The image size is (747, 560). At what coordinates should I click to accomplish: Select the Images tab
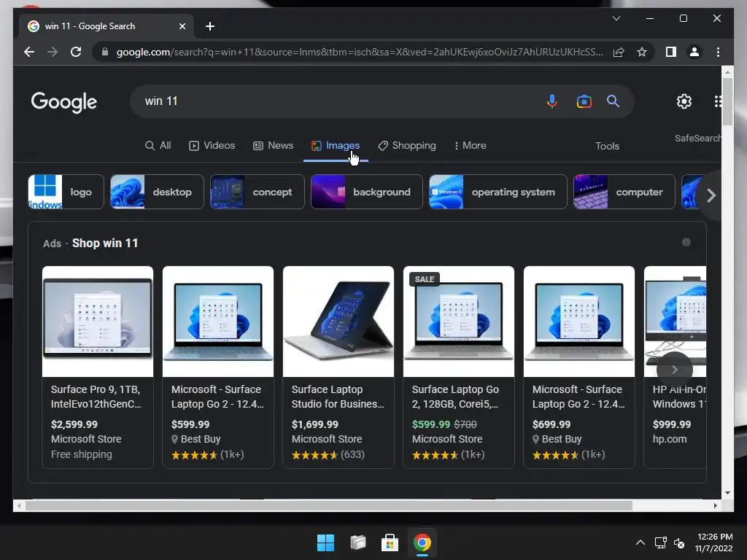tap(336, 145)
